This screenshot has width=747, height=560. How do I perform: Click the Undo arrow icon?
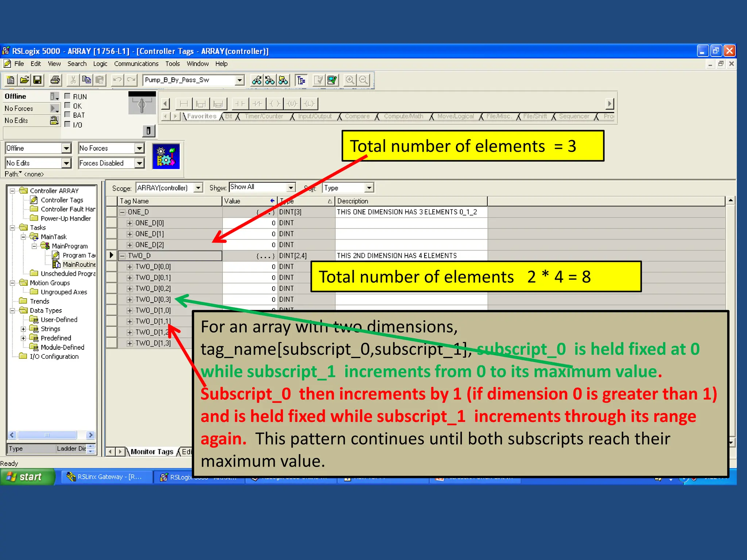(117, 80)
